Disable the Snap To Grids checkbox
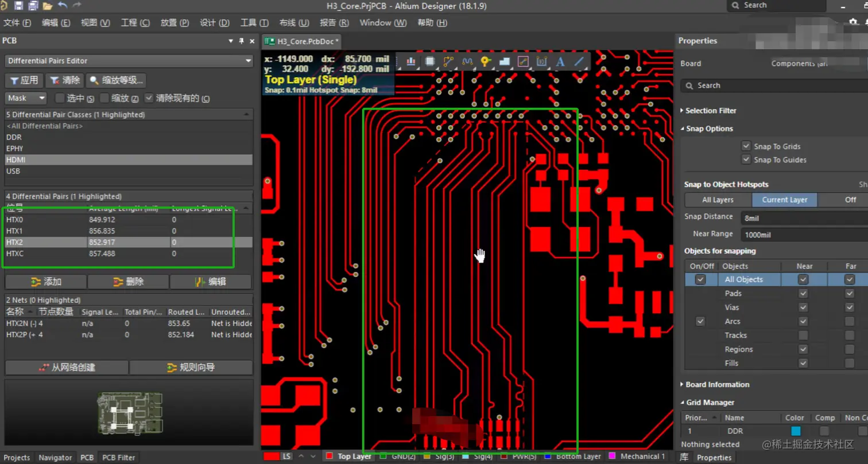868x464 pixels. (746, 146)
